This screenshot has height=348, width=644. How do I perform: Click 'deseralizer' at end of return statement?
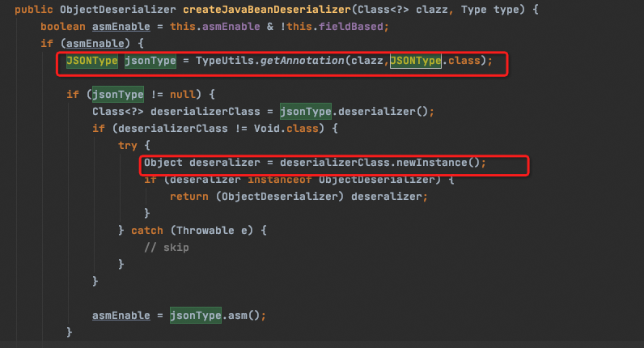point(387,197)
